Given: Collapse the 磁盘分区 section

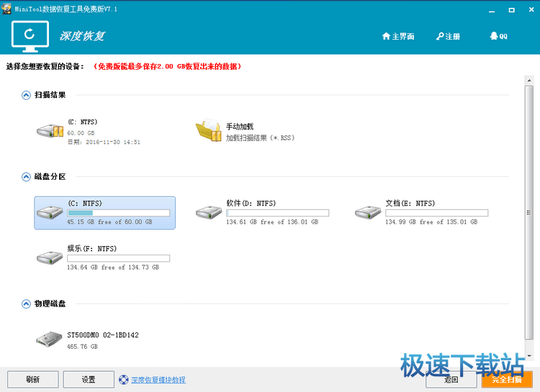Looking at the screenshot, I should pos(26,177).
